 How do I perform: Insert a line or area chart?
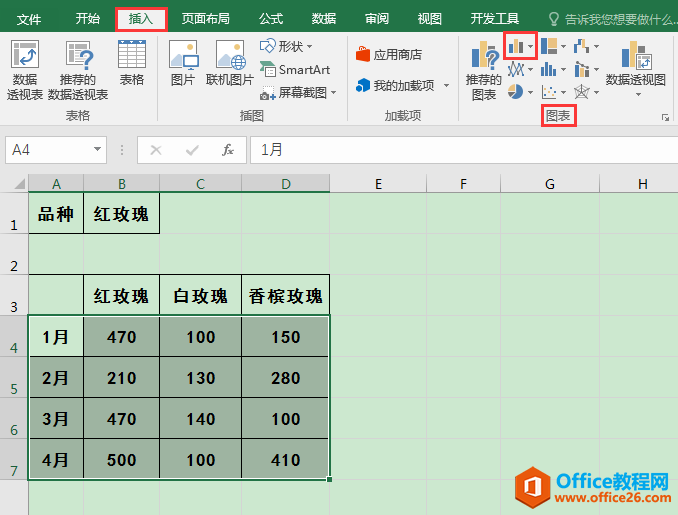pos(520,69)
